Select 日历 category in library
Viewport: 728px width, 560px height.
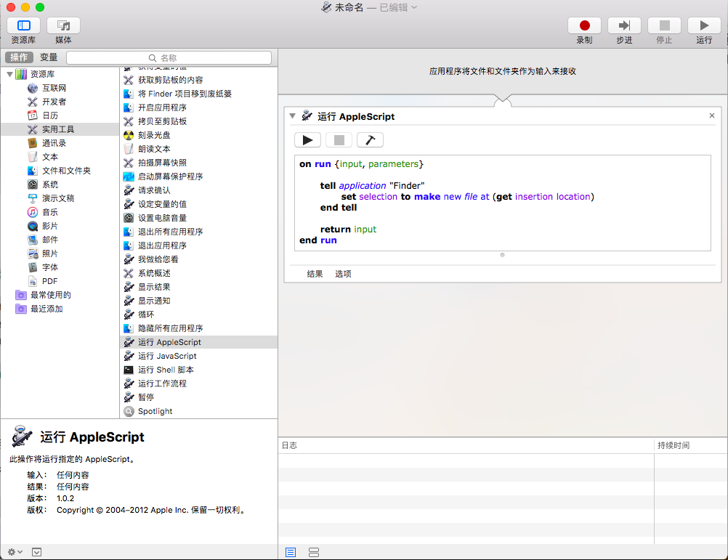pos(60,115)
